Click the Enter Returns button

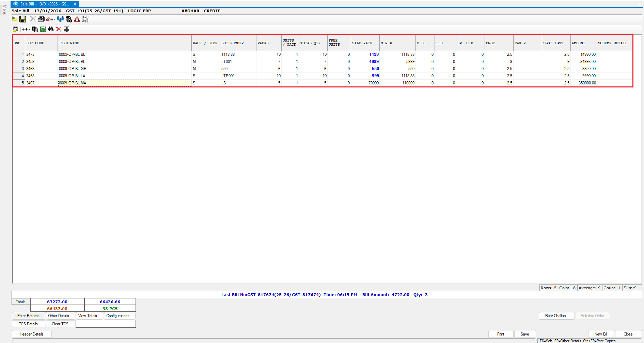28,316
